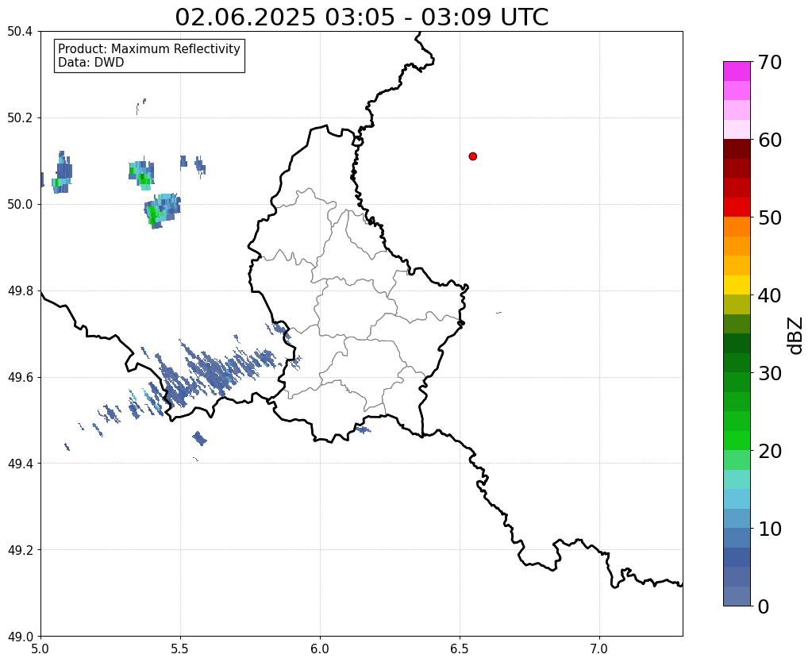Click the red station marker dot
Viewport: 812px width, 662px height.
[473, 156]
